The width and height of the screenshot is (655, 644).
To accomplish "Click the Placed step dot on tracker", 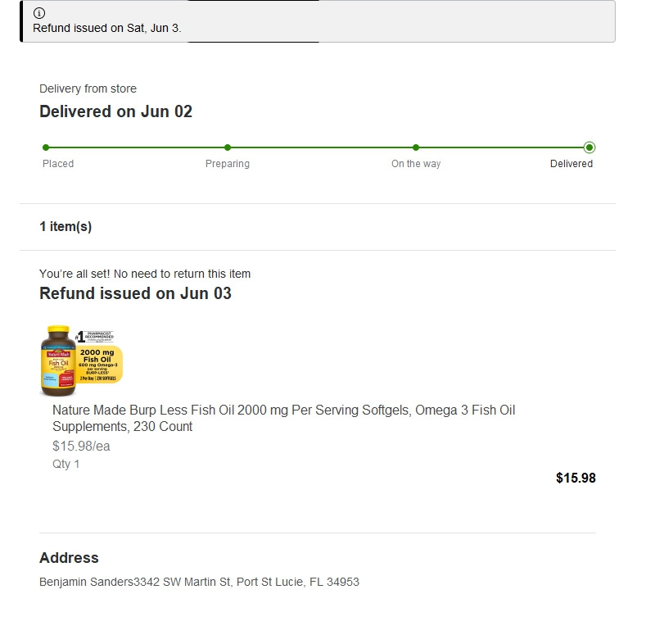I will pos(46,147).
